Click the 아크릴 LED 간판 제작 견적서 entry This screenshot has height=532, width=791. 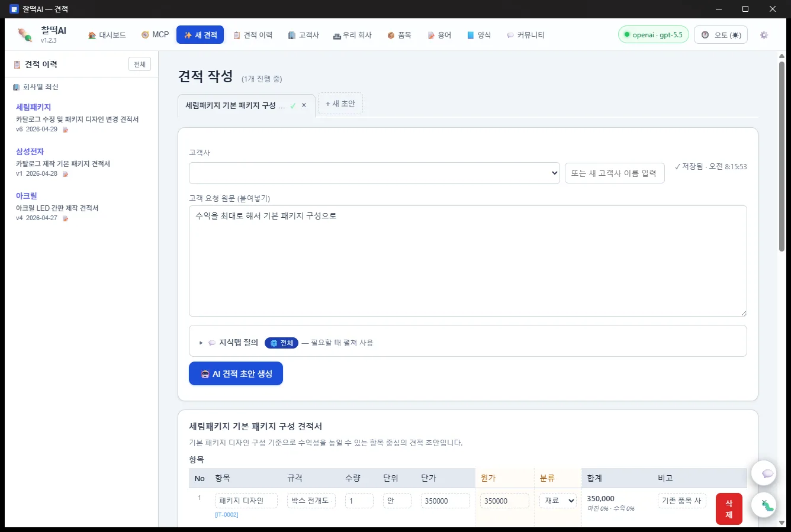pos(57,208)
